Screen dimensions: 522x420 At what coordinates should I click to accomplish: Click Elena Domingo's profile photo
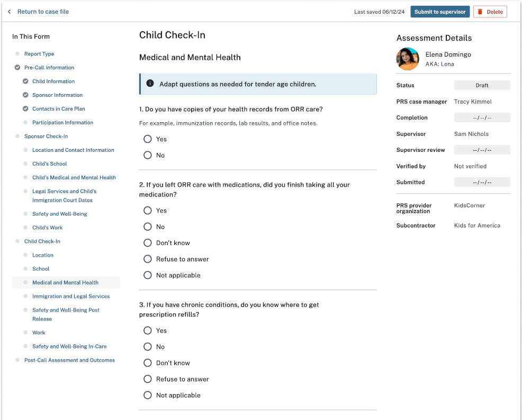[408, 59]
